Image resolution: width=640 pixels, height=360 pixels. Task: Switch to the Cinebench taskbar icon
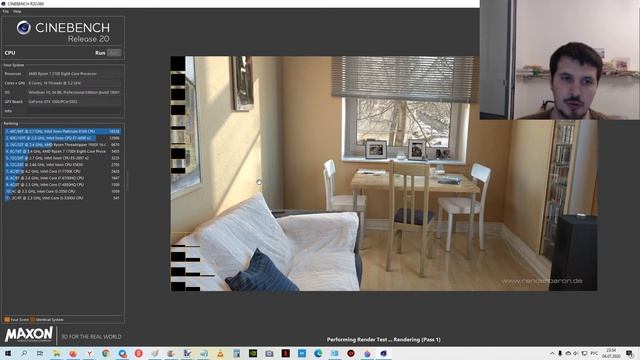click(384, 353)
